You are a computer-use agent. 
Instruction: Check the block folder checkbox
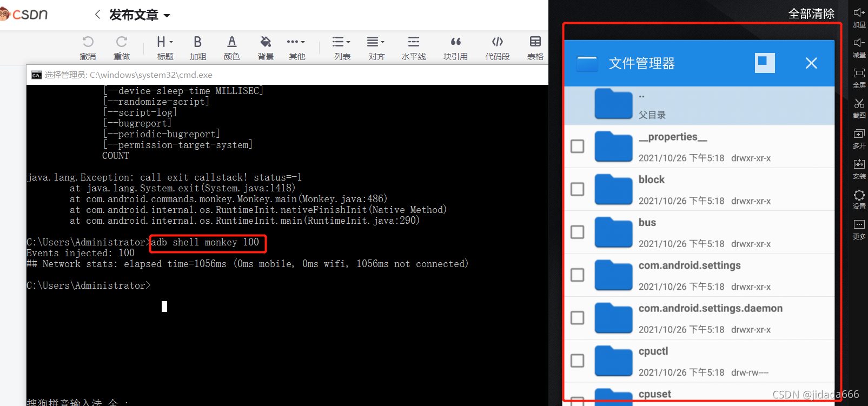click(x=578, y=189)
